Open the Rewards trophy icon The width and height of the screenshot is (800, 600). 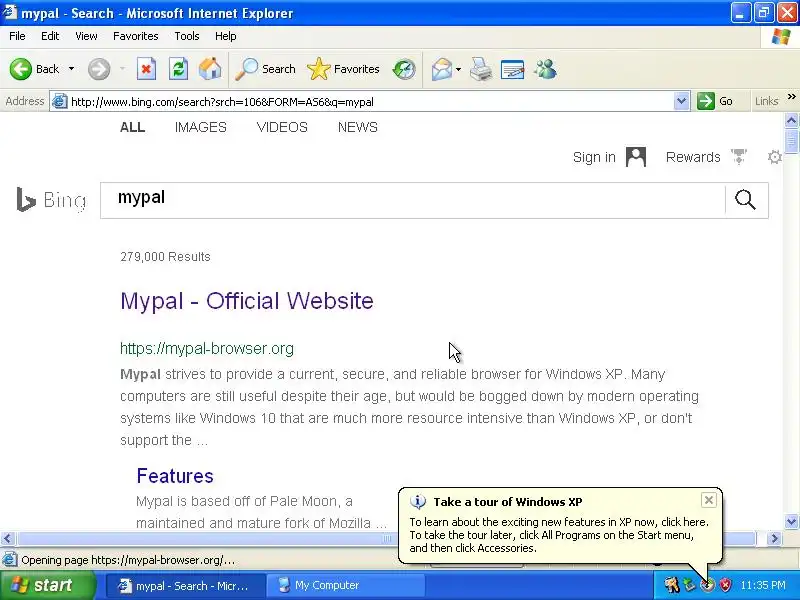[x=739, y=157]
